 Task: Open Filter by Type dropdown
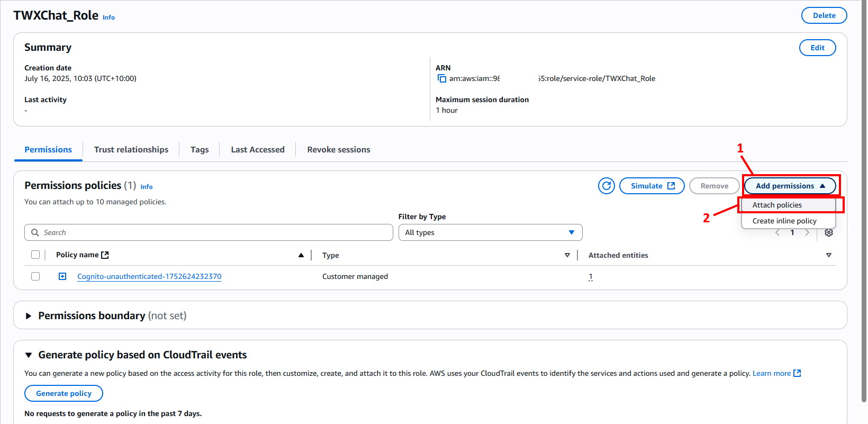[490, 232]
